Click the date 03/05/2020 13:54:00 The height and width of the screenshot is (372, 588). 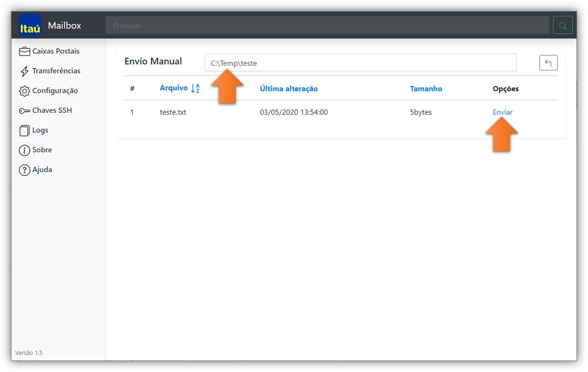click(294, 112)
